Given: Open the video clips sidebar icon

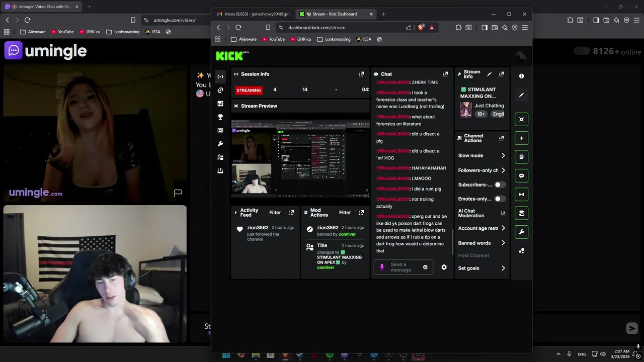Looking at the screenshot, I should pos(220,130).
